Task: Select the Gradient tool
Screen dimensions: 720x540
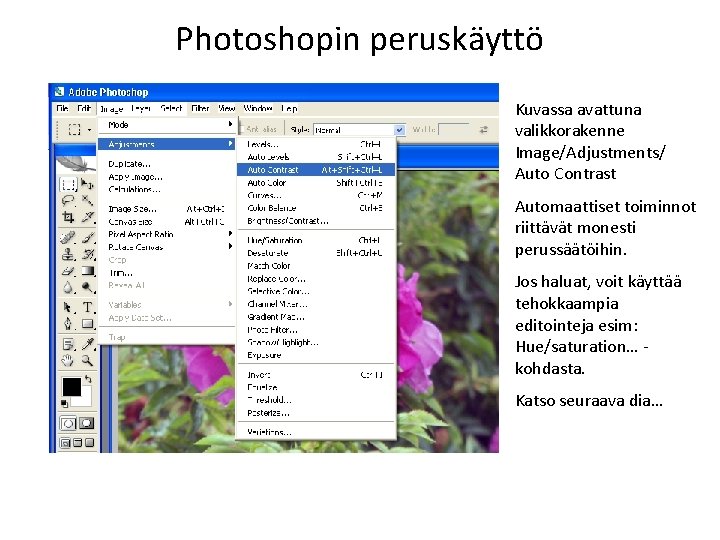Action: (87, 271)
